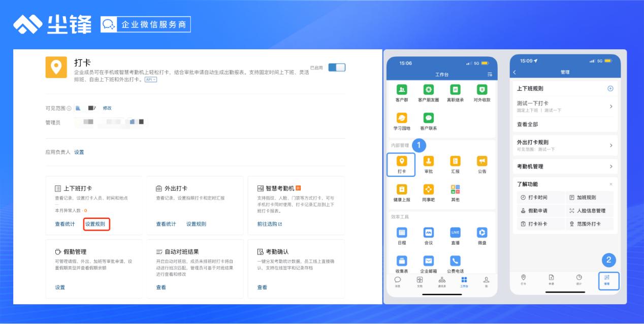Expand the 测试一下打卡 rule chevron
The width and height of the screenshot is (644, 324).
coord(610,107)
